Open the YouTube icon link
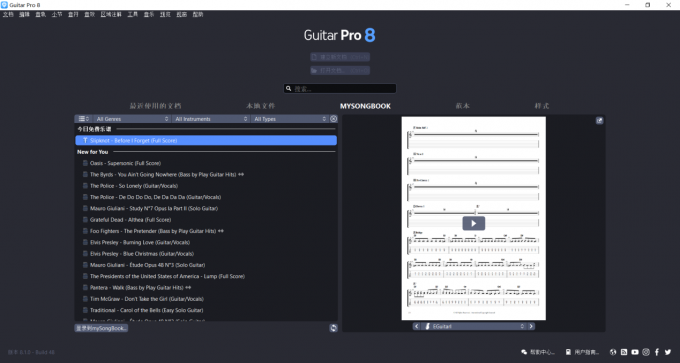Viewport: 680px width, 363px height. click(x=635, y=352)
